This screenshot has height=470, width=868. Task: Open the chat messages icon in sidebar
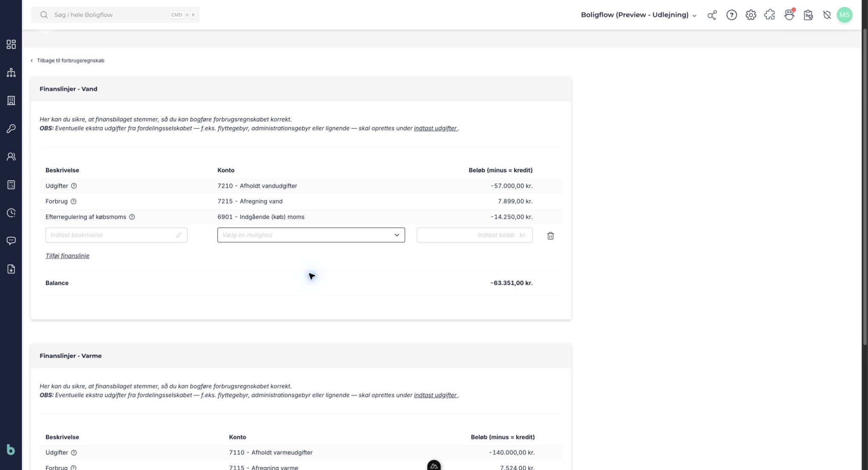pyautogui.click(x=11, y=241)
